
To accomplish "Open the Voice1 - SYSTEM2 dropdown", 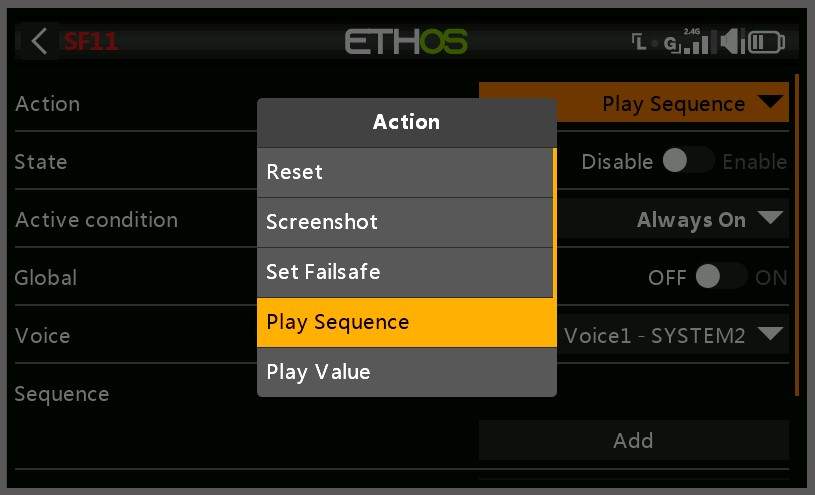I will pyautogui.click(x=672, y=335).
